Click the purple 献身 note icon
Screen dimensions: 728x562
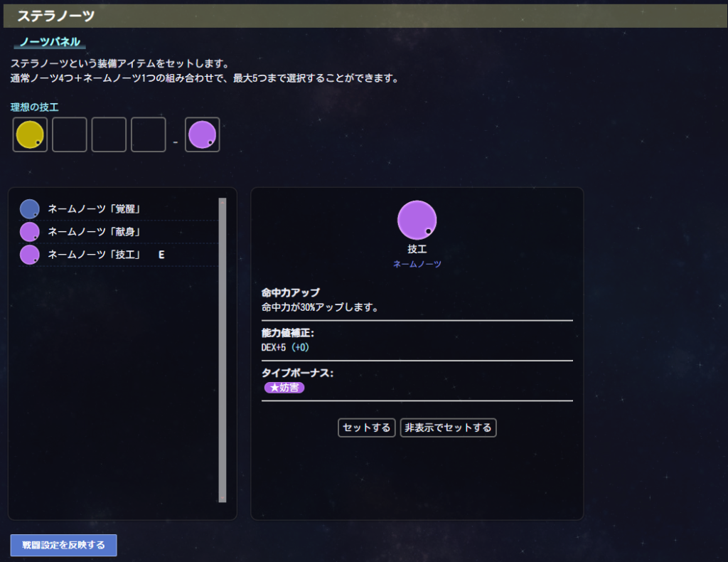pyautogui.click(x=29, y=232)
